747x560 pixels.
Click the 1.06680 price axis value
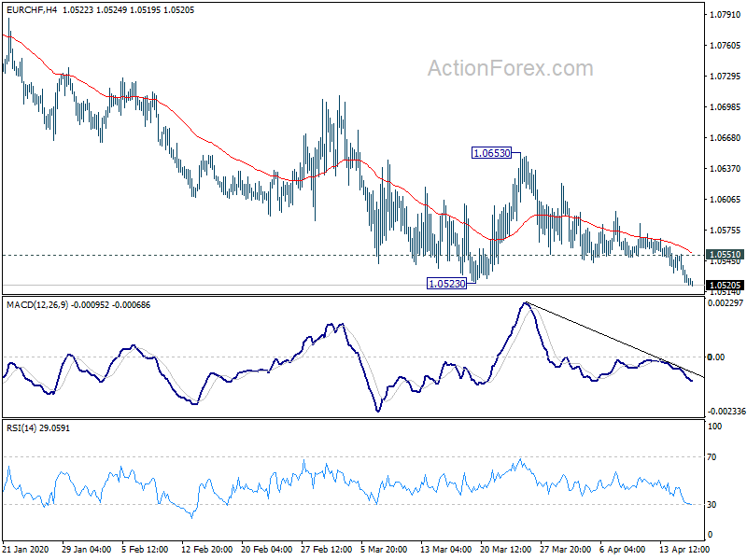click(x=726, y=137)
